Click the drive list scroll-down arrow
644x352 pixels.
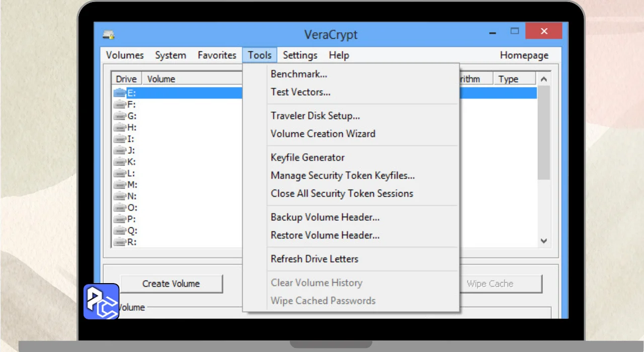(x=543, y=241)
